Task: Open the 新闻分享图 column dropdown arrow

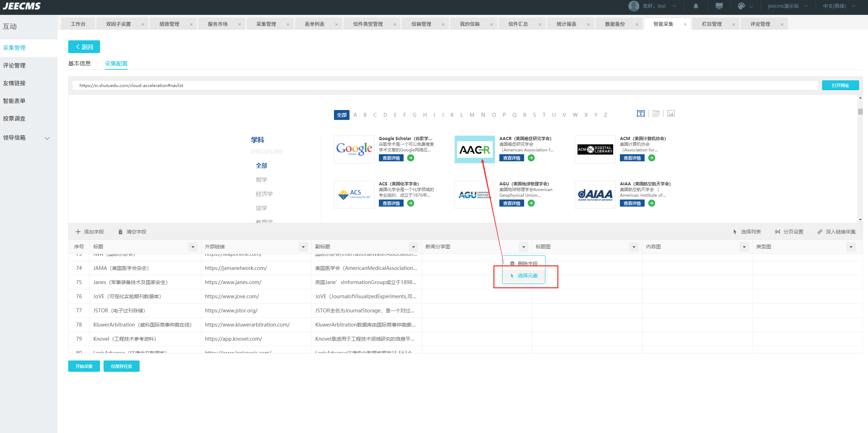Action: tap(524, 247)
